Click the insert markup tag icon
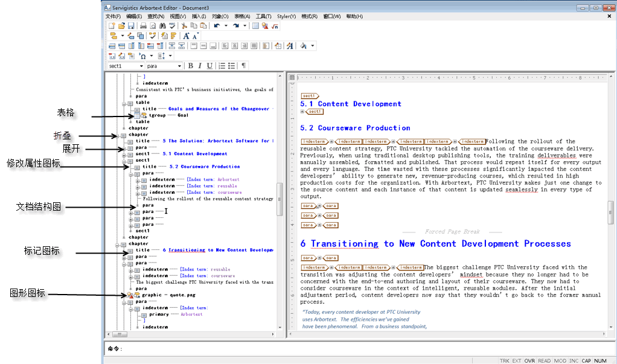The image size is (617, 364). 113,36
